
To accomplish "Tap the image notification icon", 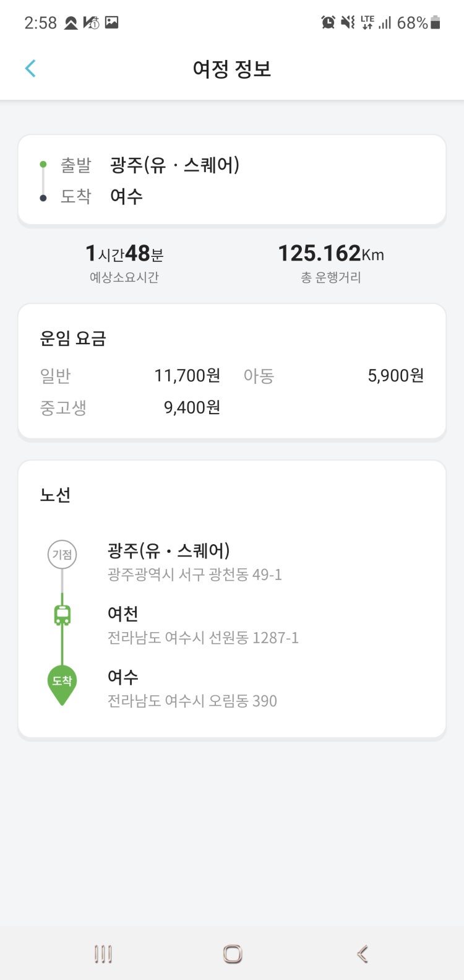I will pyautogui.click(x=112, y=23).
